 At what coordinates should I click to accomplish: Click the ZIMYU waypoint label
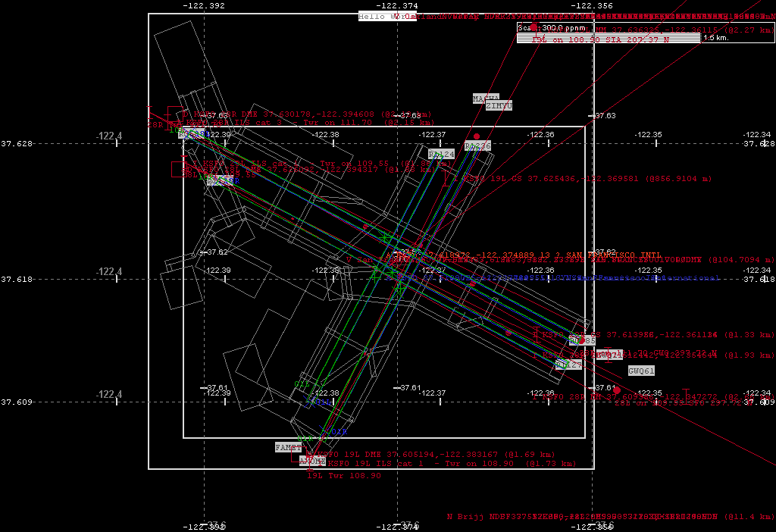(x=499, y=106)
